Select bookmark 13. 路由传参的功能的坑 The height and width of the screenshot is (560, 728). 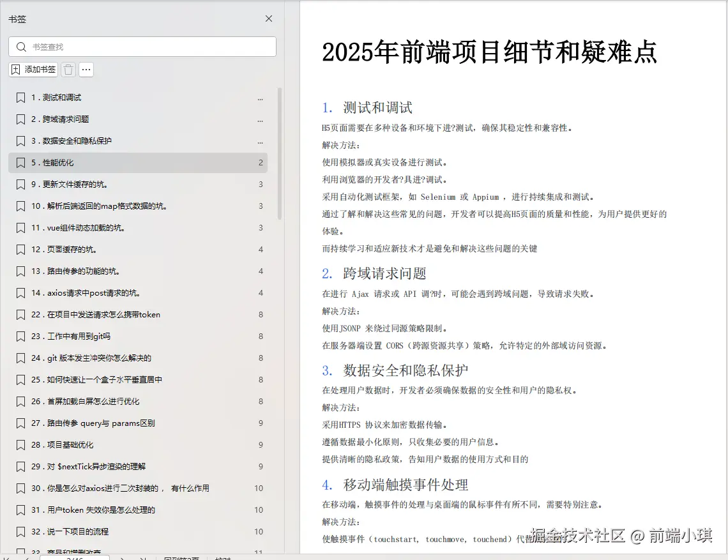point(138,271)
